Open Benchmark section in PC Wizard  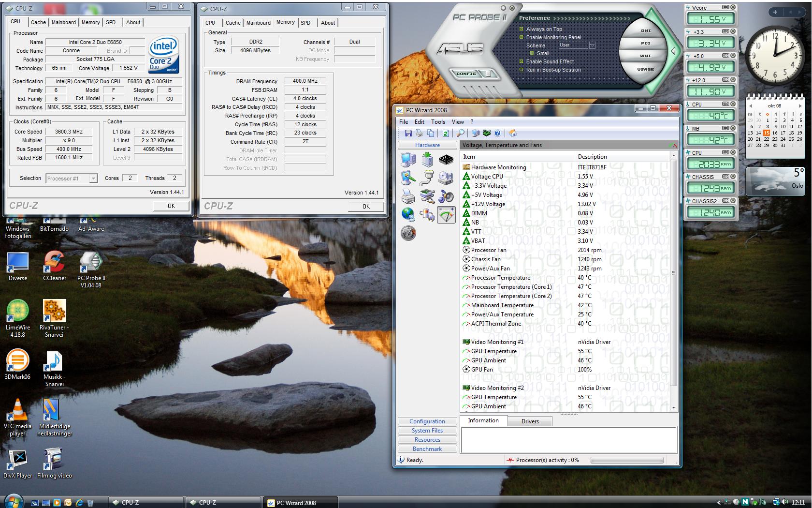pyautogui.click(x=427, y=449)
